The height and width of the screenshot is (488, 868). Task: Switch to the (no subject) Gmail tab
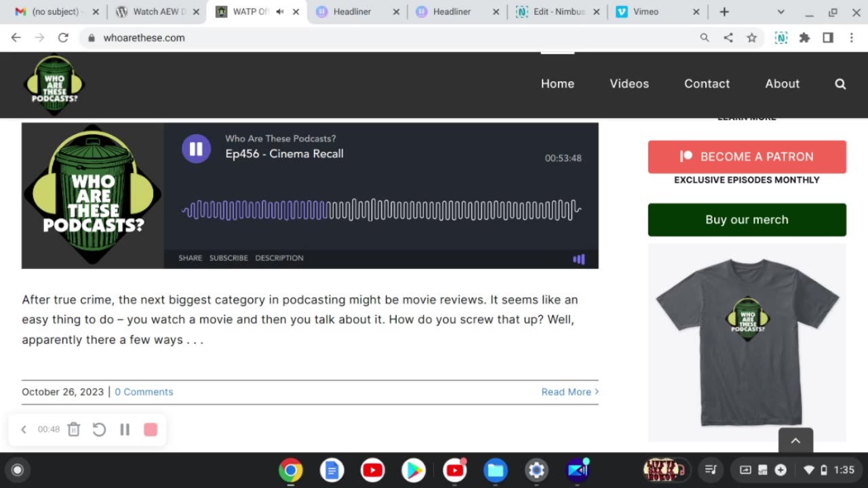pos(56,12)
